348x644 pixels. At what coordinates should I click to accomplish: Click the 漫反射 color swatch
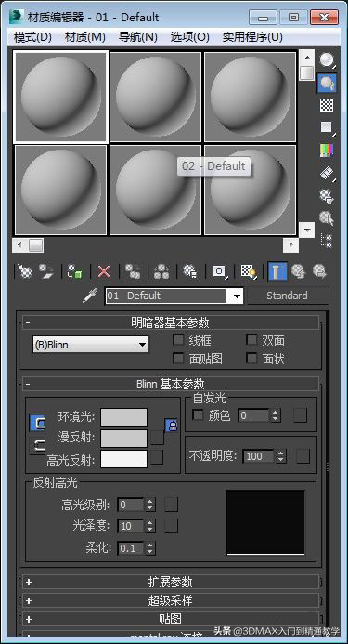pyautogui.click(x=124, y=438)
